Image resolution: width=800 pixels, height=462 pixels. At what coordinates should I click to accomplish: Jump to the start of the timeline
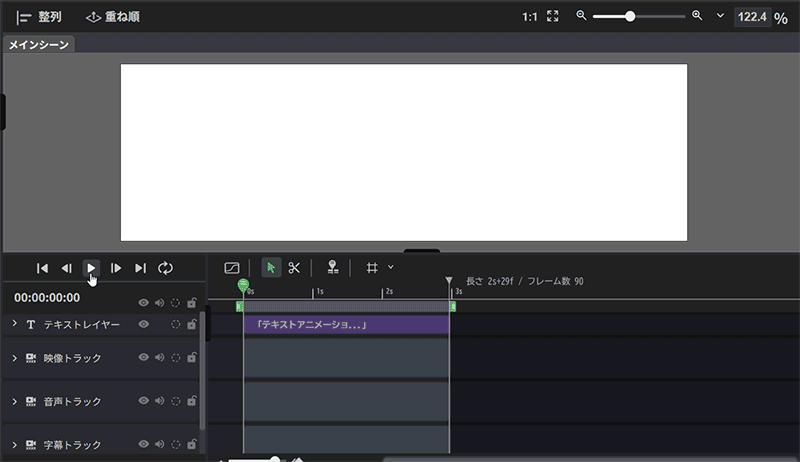pos(42,268)
